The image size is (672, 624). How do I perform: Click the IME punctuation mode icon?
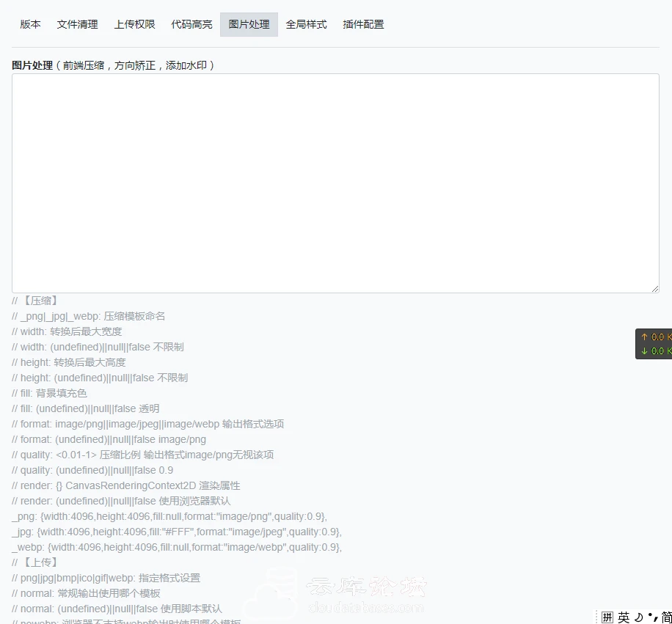(653, 617)
